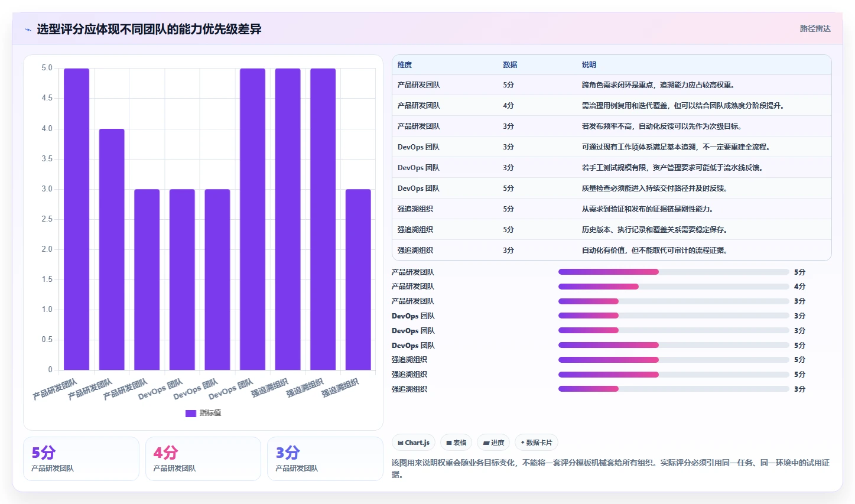Click the panel title 选型评分应体现不同团队的能力优先级差异
Screen dimensions: 855x504
149,29
